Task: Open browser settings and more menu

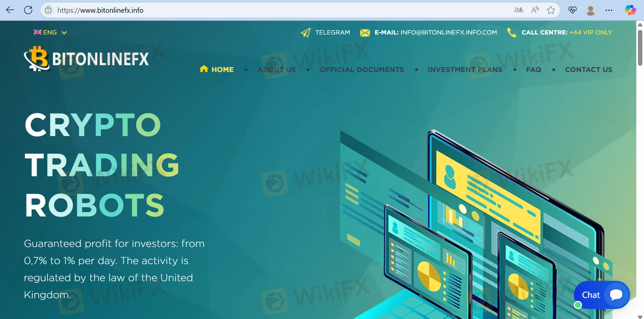Action: (609, 10)
